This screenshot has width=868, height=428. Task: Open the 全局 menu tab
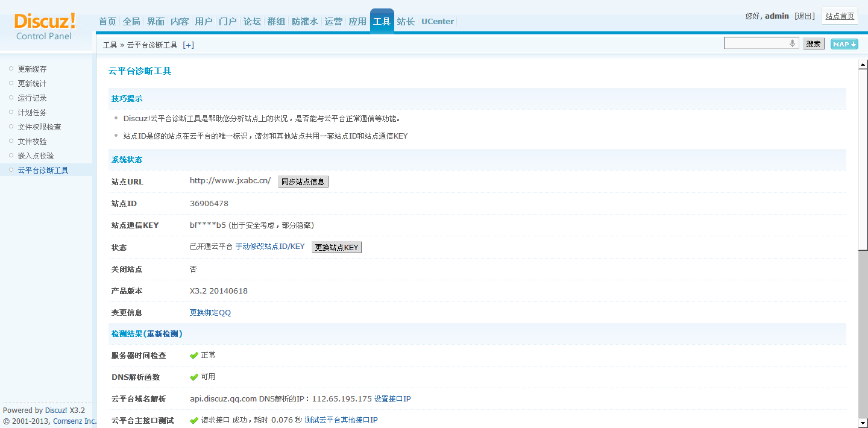[x=131, y=22]
